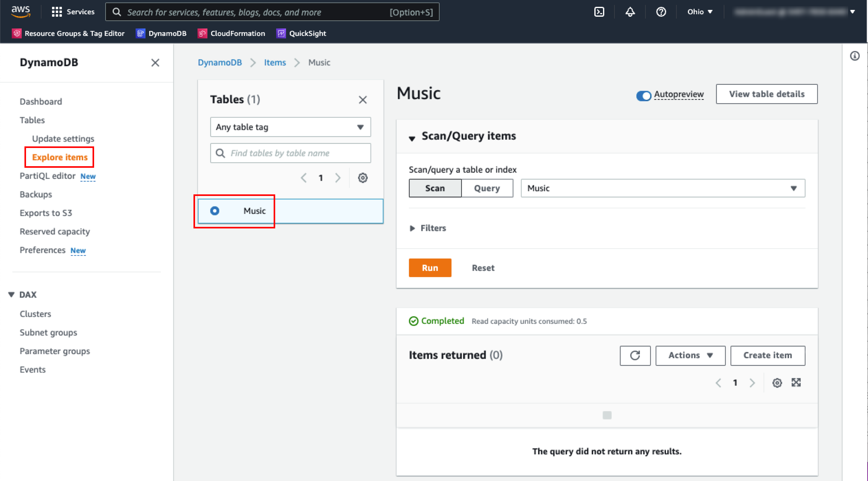
Task: Toggle the Autopreview switch
Action: point(643,96)
